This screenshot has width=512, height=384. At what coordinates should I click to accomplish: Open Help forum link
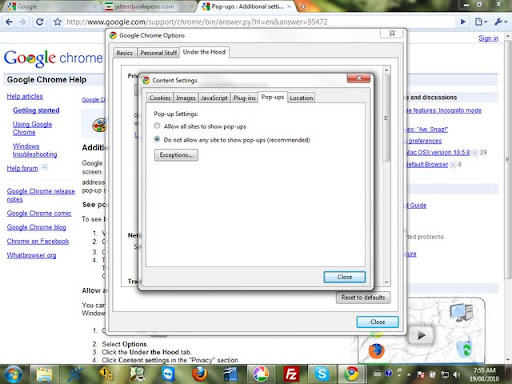(22, 168)
